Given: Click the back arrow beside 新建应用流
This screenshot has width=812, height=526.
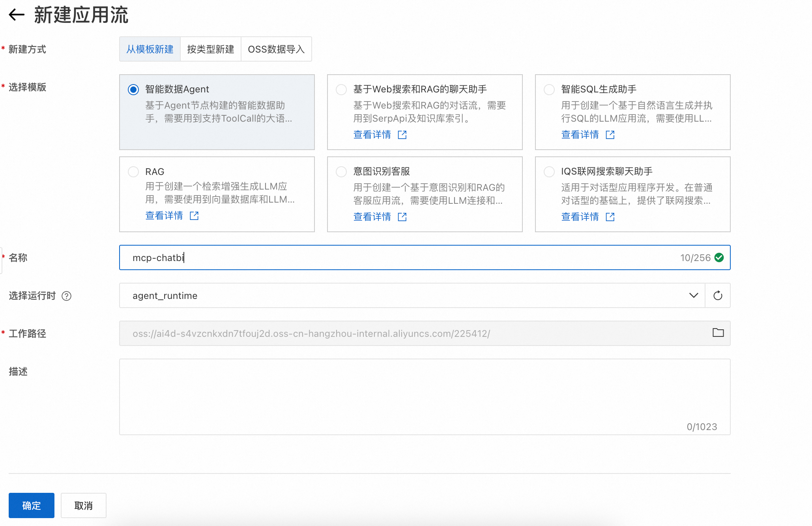Looking at the screenshot, I should pyautogui.click(x=17, y=15).
